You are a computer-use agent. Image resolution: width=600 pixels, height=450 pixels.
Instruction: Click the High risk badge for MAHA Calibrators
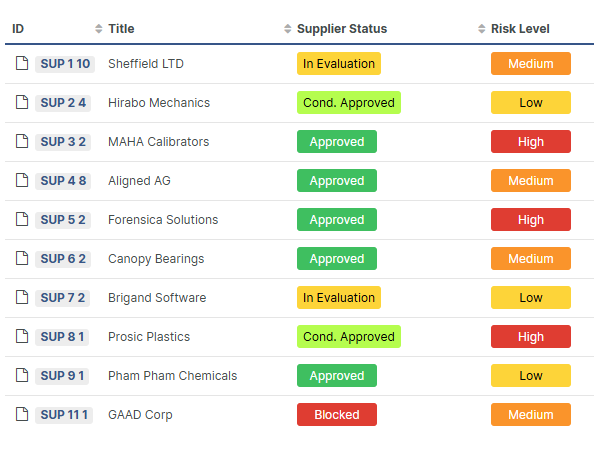[x=531, y=142]
